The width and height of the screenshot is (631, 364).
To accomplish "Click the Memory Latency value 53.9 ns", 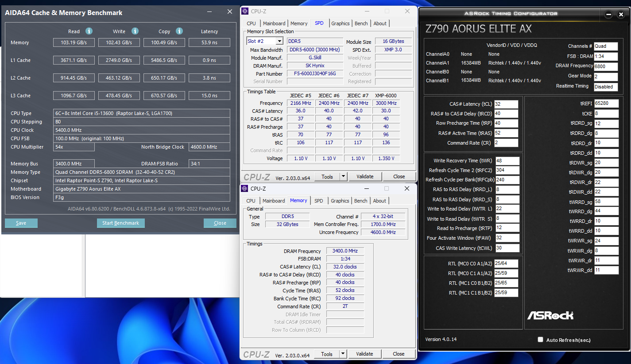I will pyautogui.click(x=209, y=42).
